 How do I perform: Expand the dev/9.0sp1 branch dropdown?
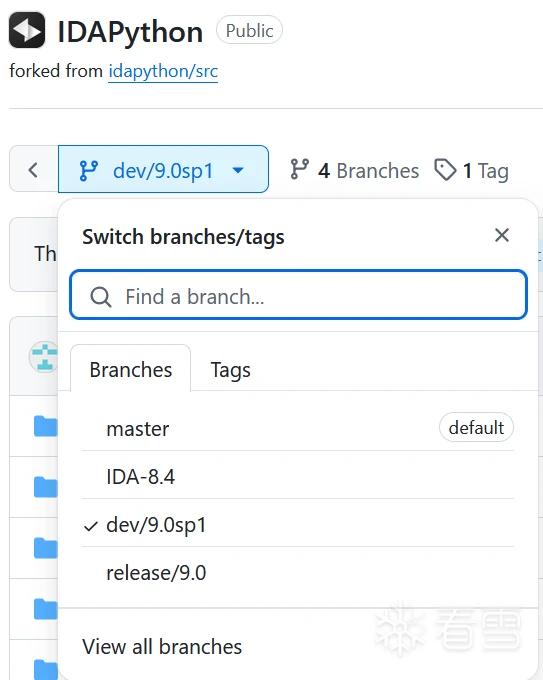tap(163, 169)
